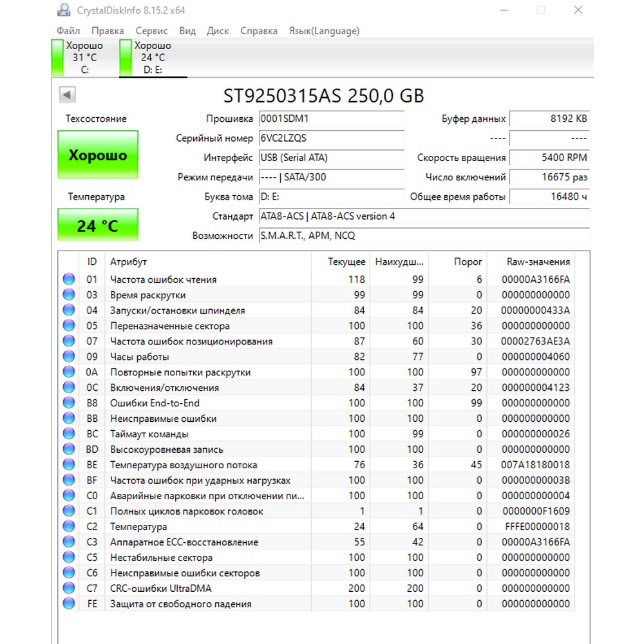Click the green health indicator for disk C:
This screenshot has width=644, height=644.
(57, 57)
